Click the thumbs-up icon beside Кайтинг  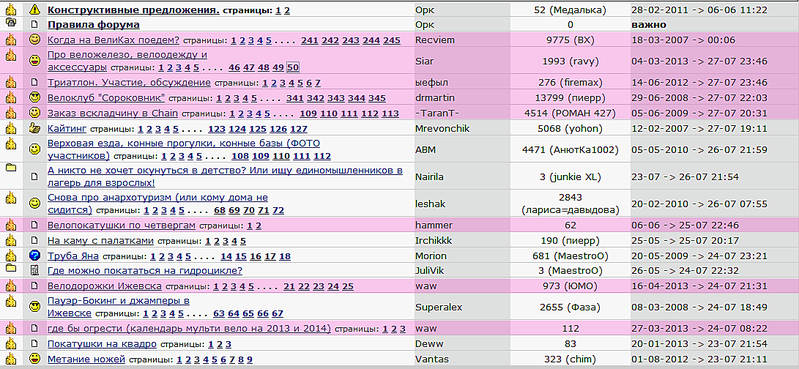34,127
